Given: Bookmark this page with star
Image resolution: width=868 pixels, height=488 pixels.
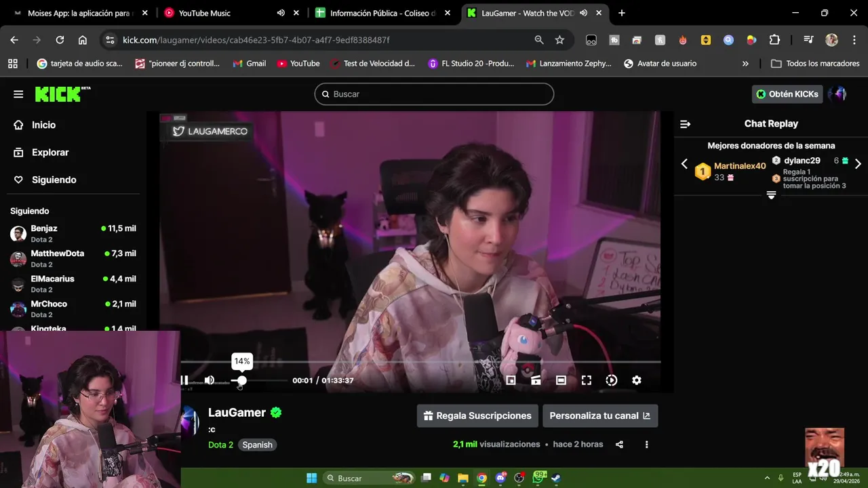Looking at the screenshot, I should tap(559, 40).
